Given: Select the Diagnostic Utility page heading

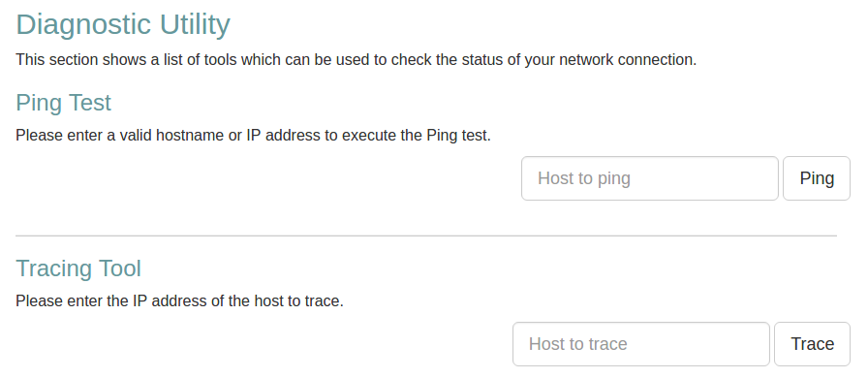Looking at the screenshot, I should point(123,25).
